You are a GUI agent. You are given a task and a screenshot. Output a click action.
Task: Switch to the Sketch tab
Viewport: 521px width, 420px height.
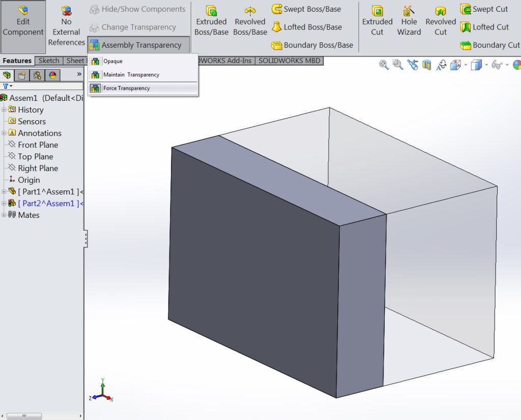[x=49, y=60]
